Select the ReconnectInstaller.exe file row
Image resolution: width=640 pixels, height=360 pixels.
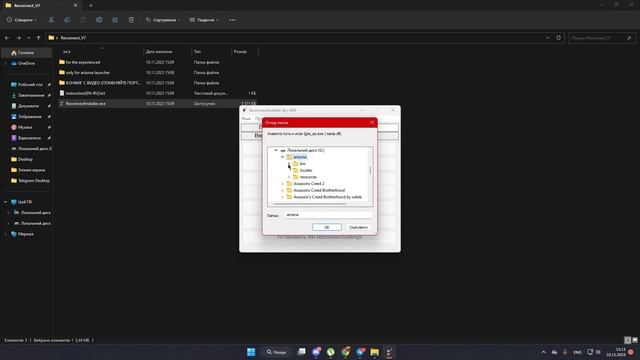click(x=158, y=104)
